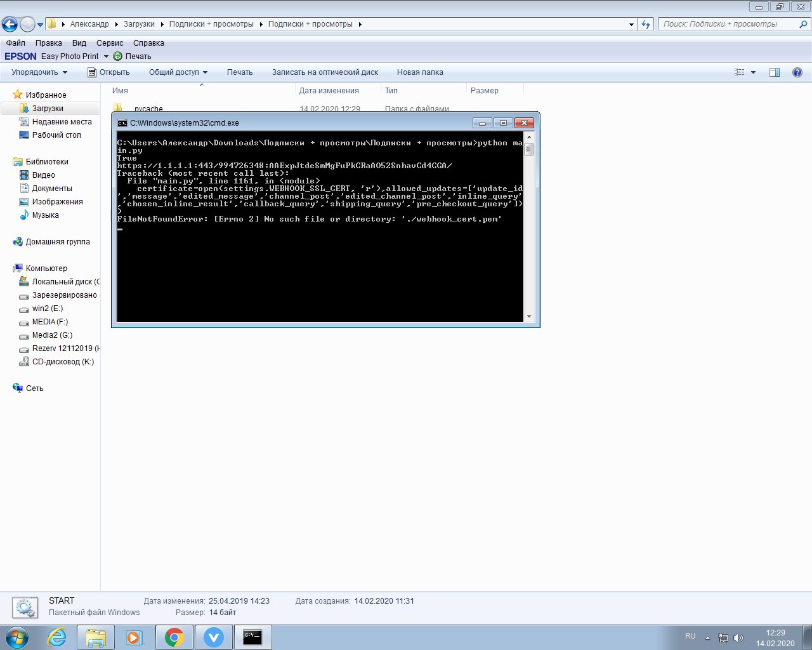Open the Изображения library

pos(57,202)
